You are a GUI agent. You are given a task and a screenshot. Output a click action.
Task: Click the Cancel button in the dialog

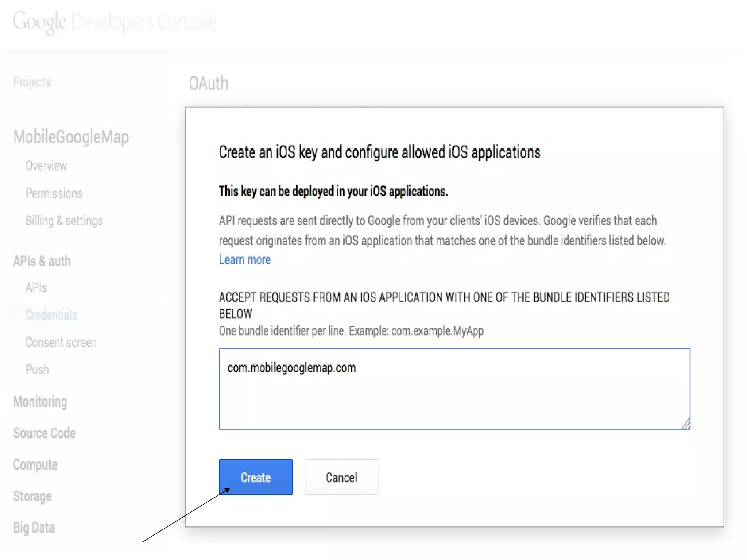341,477
